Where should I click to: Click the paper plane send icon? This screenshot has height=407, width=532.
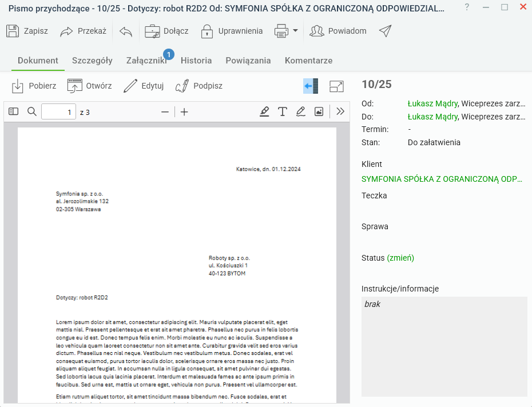point(385,31)
